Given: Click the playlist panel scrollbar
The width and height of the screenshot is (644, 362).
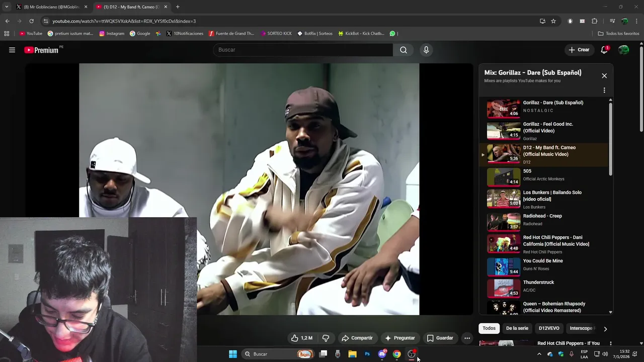Looking at the screenshot, I should point(611,138).
